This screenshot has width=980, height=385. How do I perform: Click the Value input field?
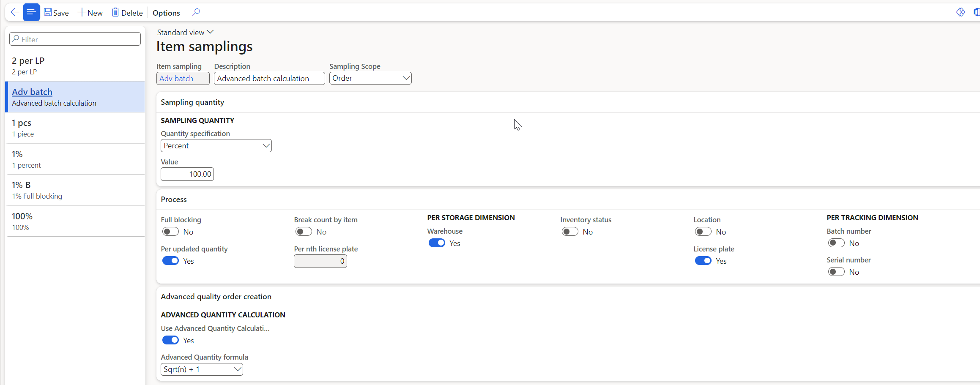click(x=187, y=174)
